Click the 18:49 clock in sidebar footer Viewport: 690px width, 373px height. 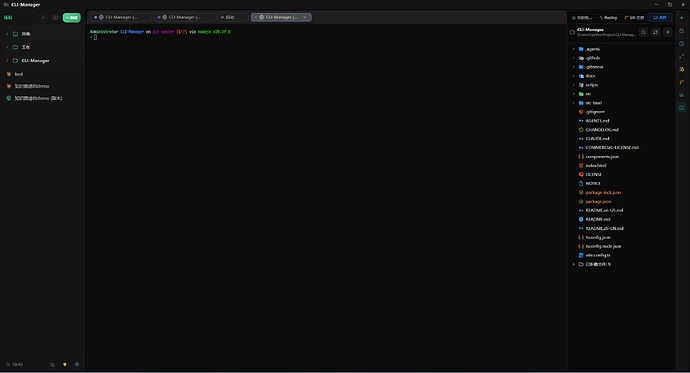click(x=15, y=364)
